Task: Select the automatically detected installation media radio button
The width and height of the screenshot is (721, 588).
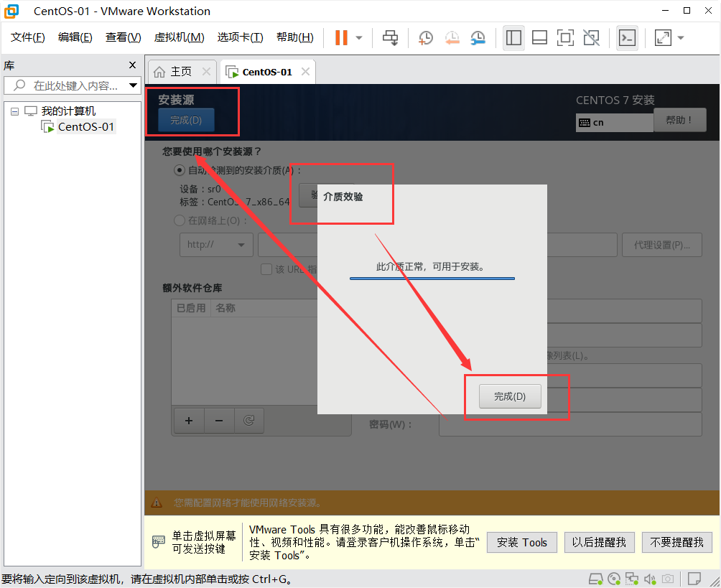Action: click(x=179, y=170)
